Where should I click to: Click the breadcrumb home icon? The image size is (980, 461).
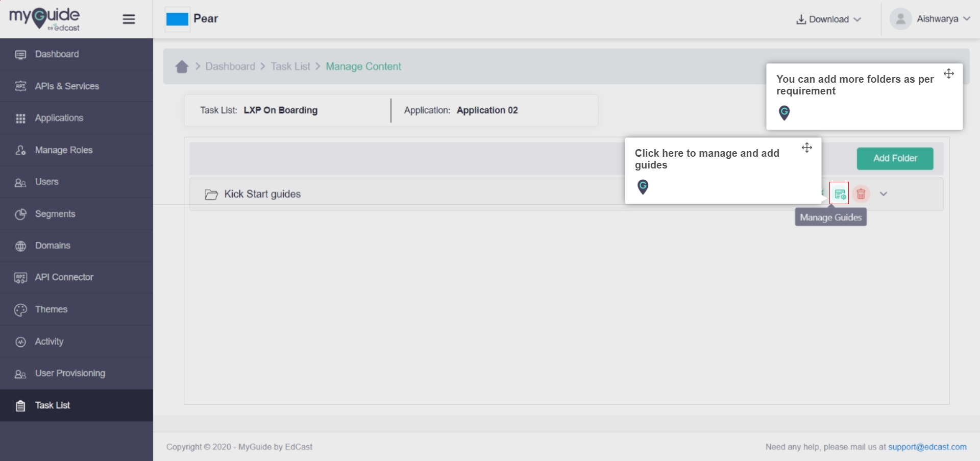coord(182,67)
